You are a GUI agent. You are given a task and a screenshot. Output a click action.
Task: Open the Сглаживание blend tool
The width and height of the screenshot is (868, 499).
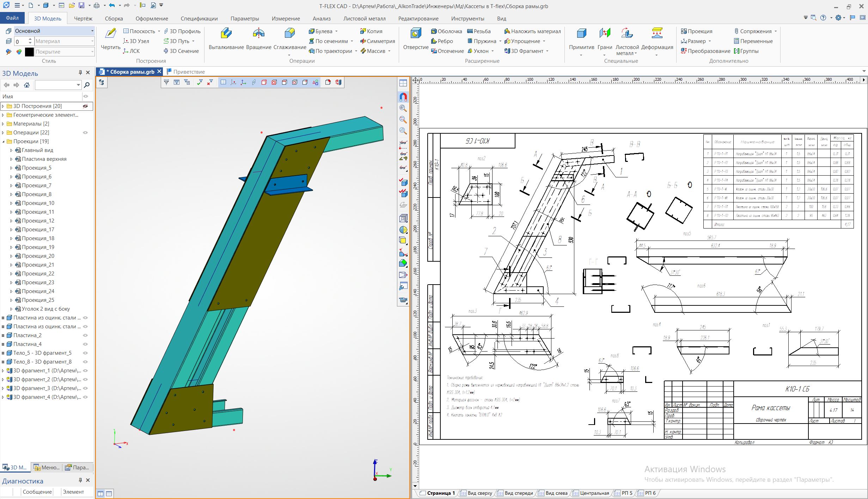point(289,39)
